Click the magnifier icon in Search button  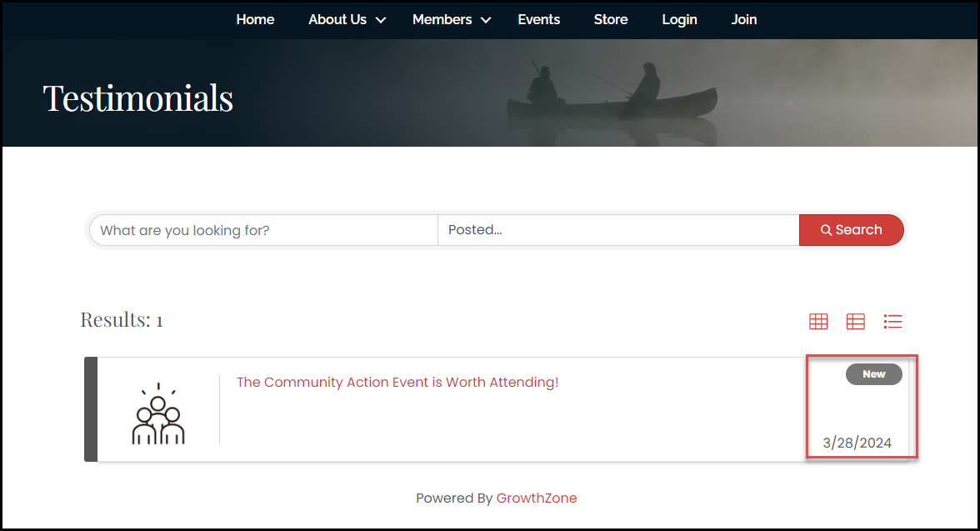tap(826, 230)
